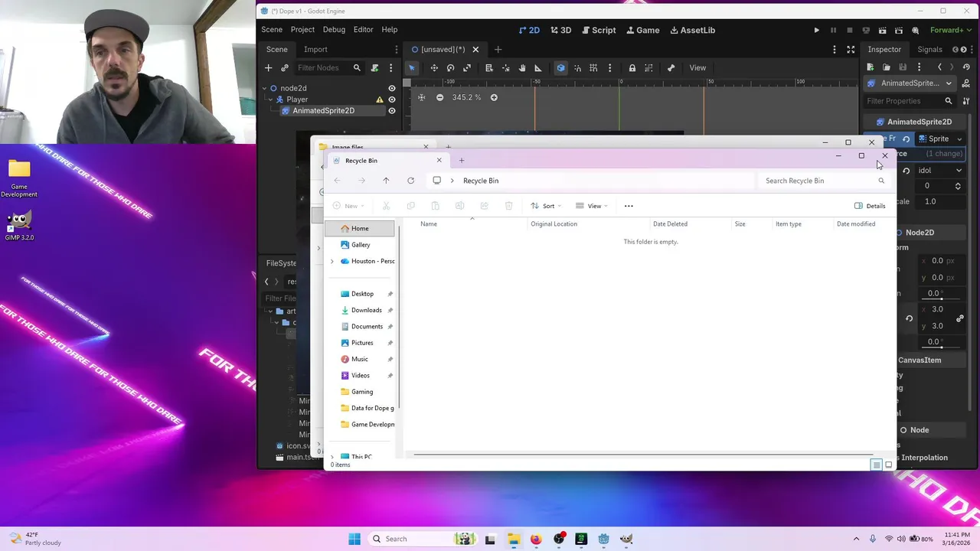Image resolution: width=980 pixels, height=551 pixels.
Task: Activate the Scale mode tool
Action: click(x=467, y=68)
